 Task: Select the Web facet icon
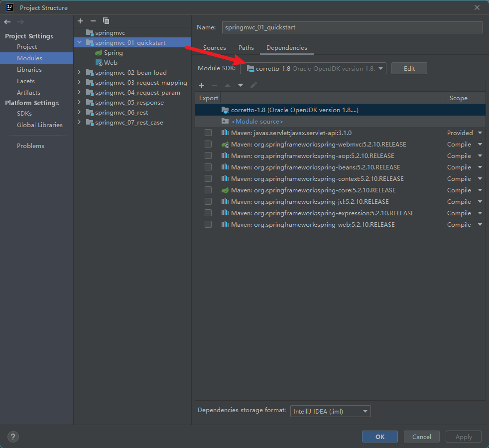[99, 63]
